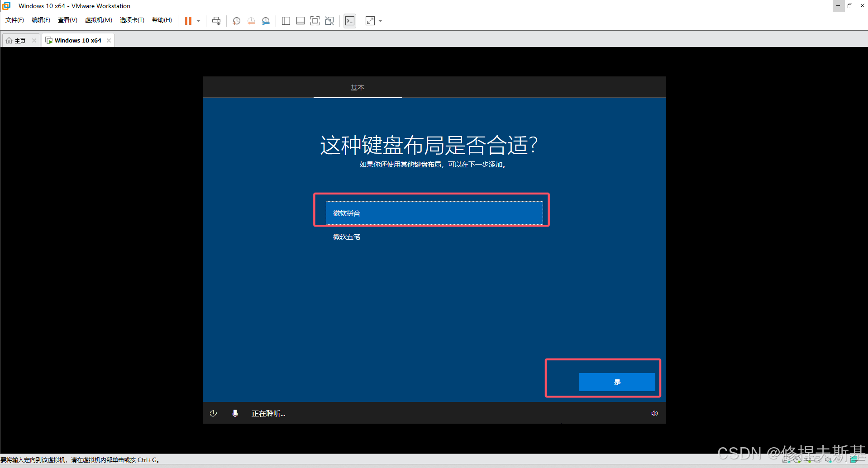The width and height of the screenshot is (868, 468).
Task: Restore down the VMware window
Action: coord(850,6)
